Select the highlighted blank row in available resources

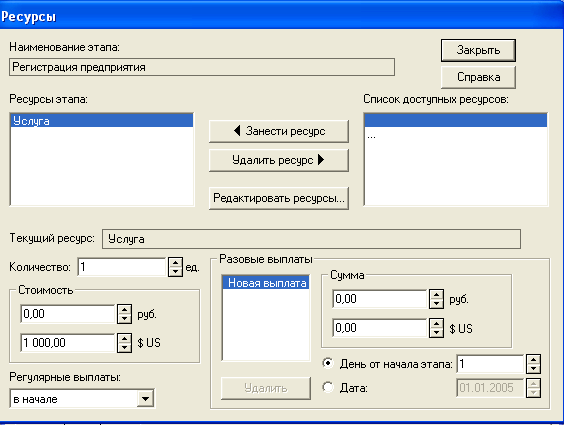[x=456, y=120]
